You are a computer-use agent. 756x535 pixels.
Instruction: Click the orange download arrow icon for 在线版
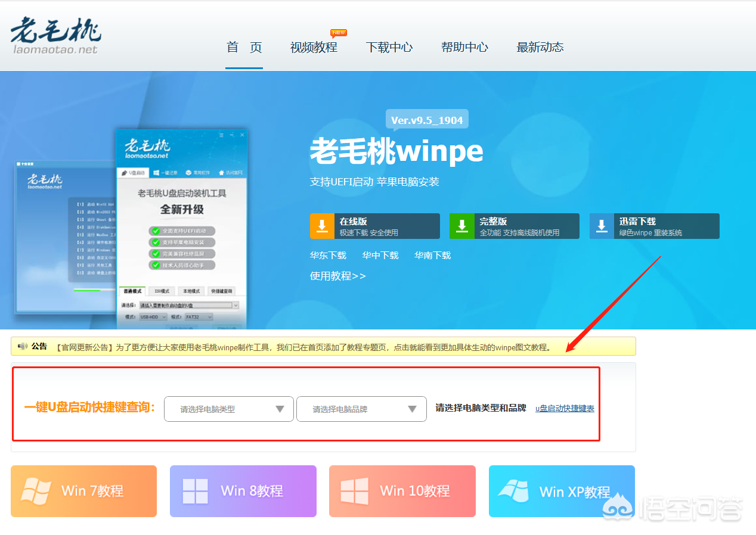pyautogui.click(x=322, y=226)
